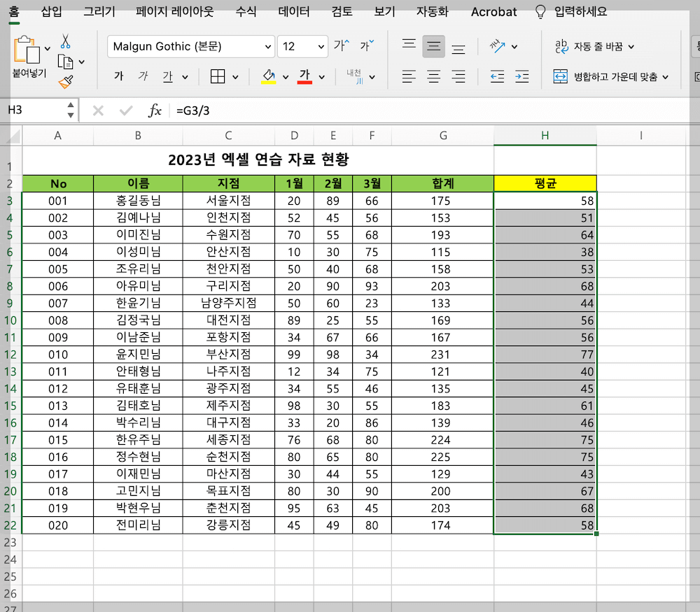Select the Increase Font Size icon

(339, 45)
